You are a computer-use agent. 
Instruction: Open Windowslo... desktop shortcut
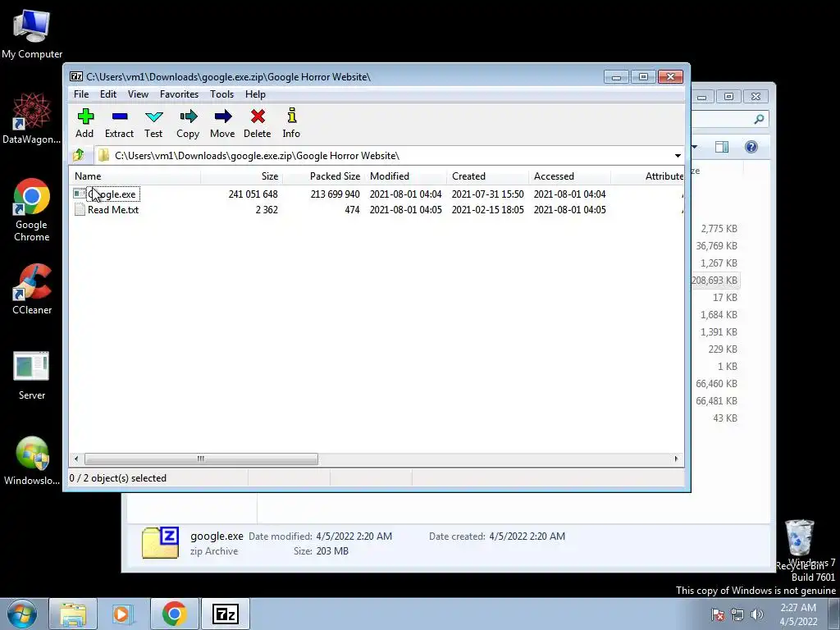(32, 460)
